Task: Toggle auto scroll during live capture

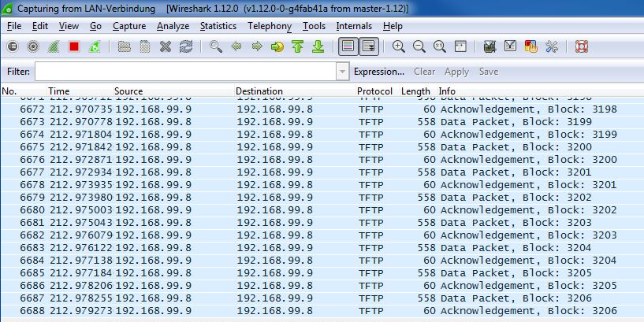Action: [x=368, y=46]
